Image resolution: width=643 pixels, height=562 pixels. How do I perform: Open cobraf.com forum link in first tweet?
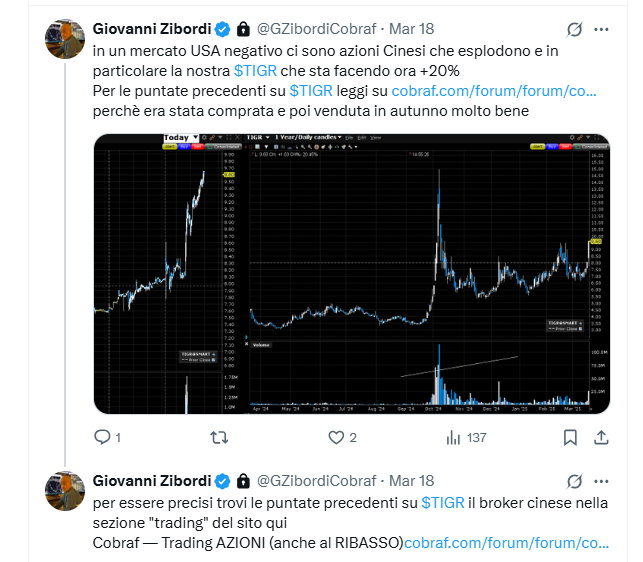coord(494,91)
